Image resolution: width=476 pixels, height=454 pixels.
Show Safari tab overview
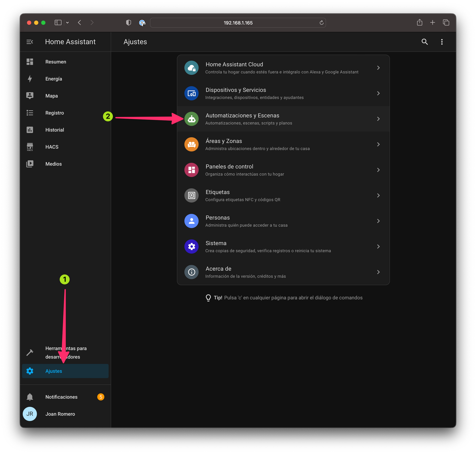coord(446,23)
